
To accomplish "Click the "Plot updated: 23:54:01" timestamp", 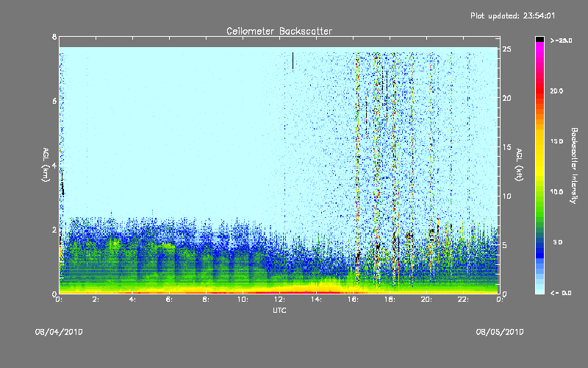I will [512, 15].
